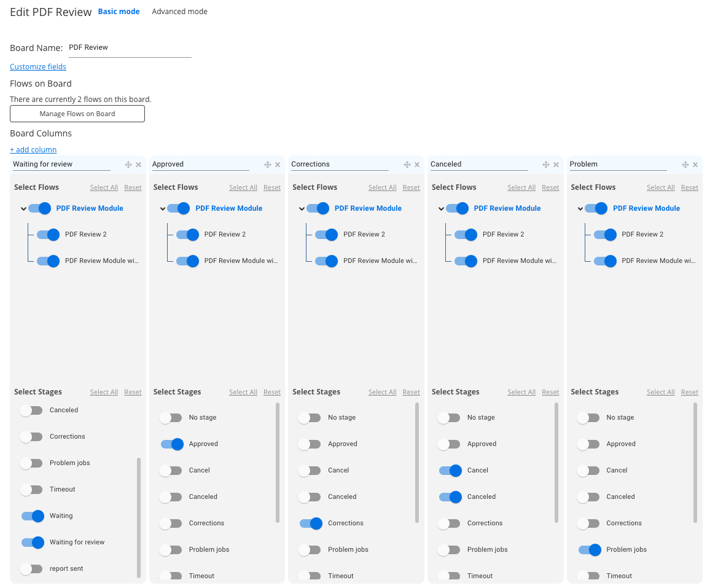Screen dimensions: 710x588
Task: Click the Board Name input field
Action: (130, 48)
